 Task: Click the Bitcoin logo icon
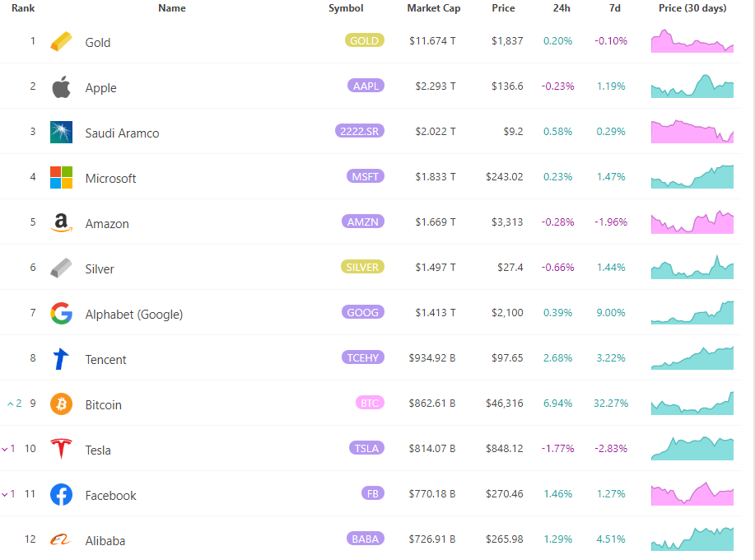(x=61, y=404)
